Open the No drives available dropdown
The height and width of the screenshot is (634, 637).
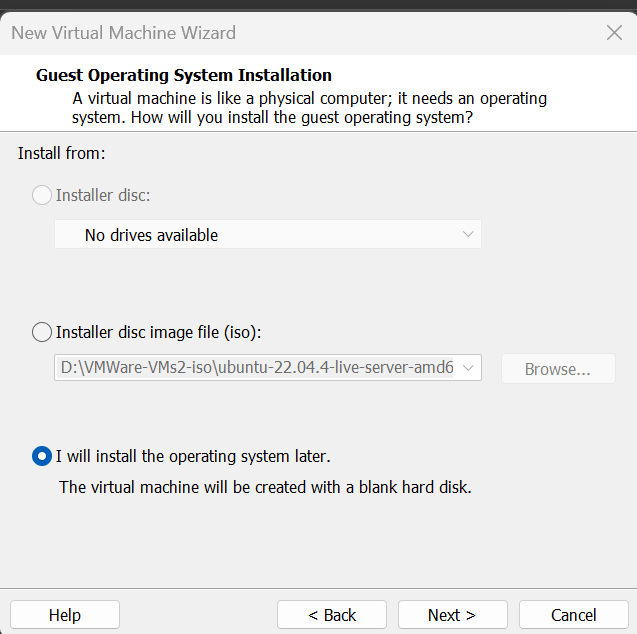268,234
